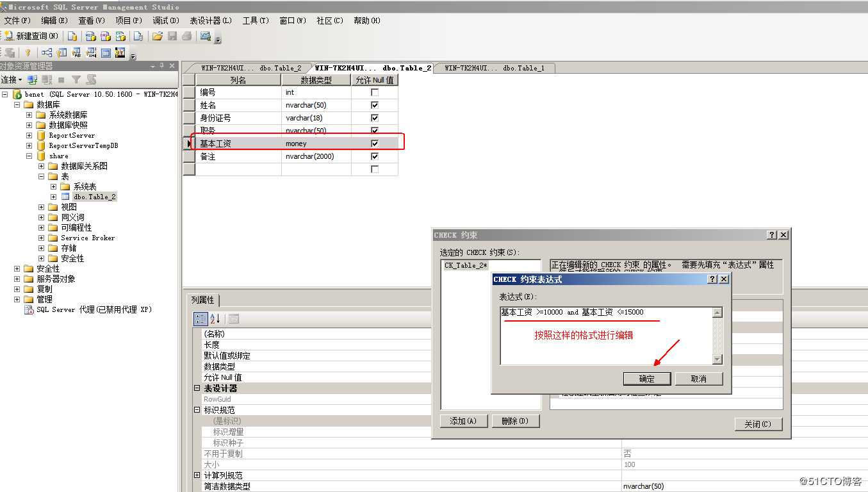Click 确定 in CHECK 约束表达式 dialog

[x=647, y=379]
